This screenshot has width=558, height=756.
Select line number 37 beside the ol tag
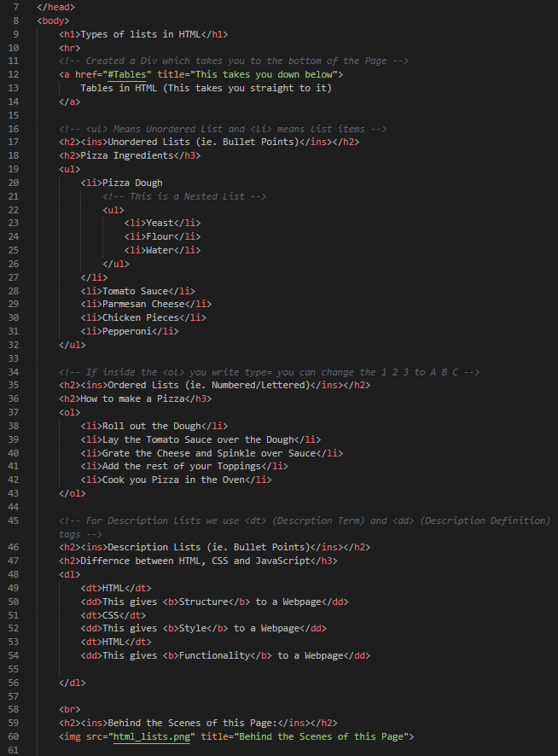tap(14, 412)
